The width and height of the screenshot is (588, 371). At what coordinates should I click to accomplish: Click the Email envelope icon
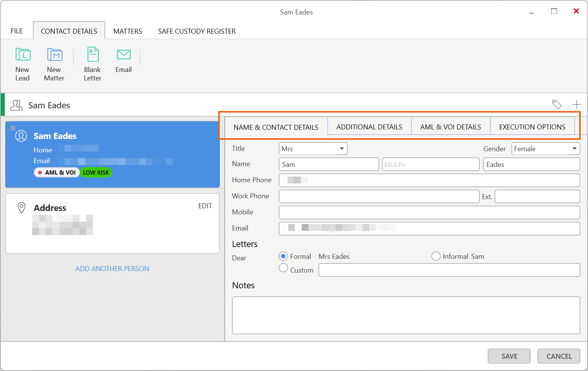coord(124,55)
